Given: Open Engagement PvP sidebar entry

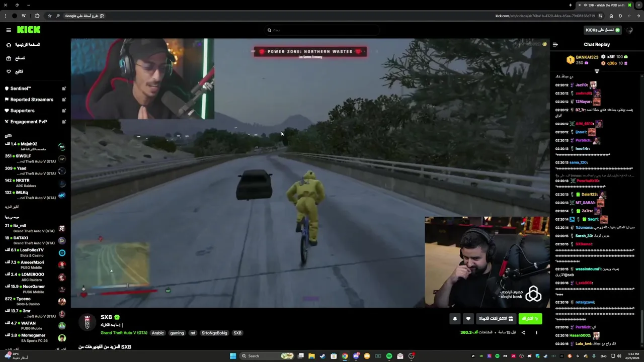Looking at the screenshot, I should pyautogui.click(x=35, y=122).
